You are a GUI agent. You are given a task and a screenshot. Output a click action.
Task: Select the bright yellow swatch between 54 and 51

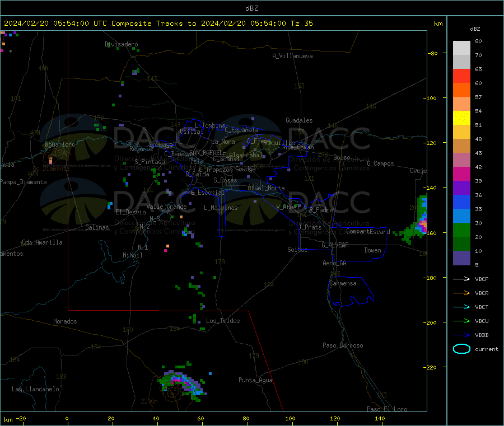[x=461, y=118]
